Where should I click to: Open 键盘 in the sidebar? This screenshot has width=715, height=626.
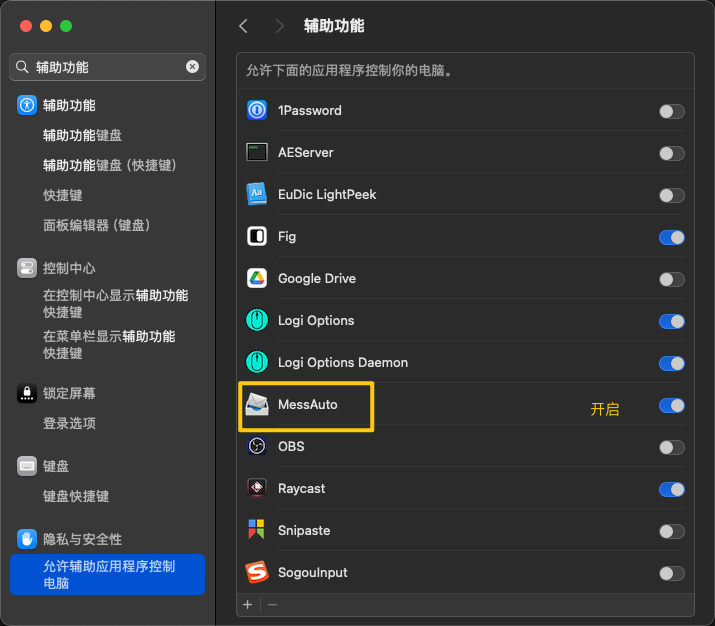tap(56, 466)
